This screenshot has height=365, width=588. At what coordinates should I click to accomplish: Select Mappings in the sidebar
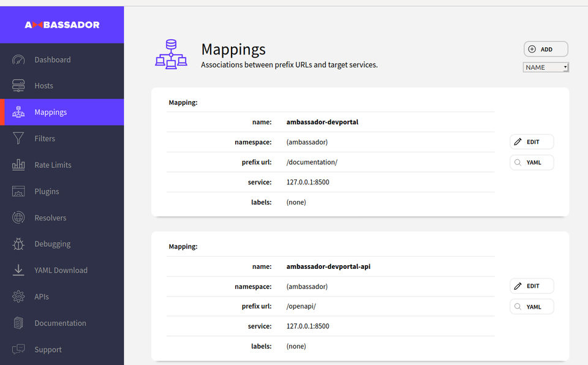click(62, 112)
